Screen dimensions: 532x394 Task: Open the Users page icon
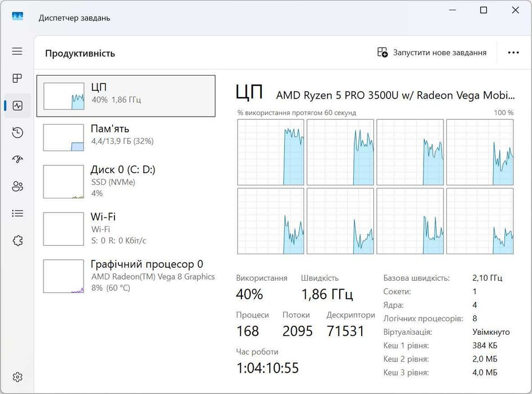(17, 186)
